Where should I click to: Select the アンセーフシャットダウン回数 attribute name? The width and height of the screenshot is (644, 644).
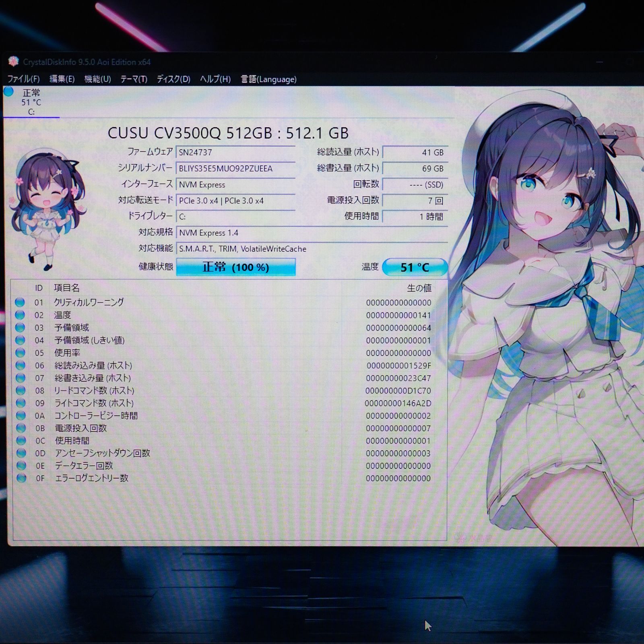click(x=103, y=453)
